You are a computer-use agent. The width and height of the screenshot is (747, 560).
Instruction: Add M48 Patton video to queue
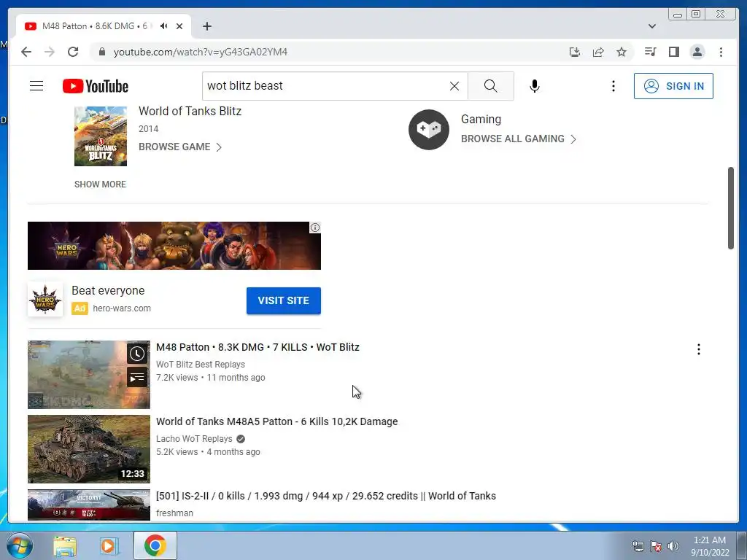(137, 378)
